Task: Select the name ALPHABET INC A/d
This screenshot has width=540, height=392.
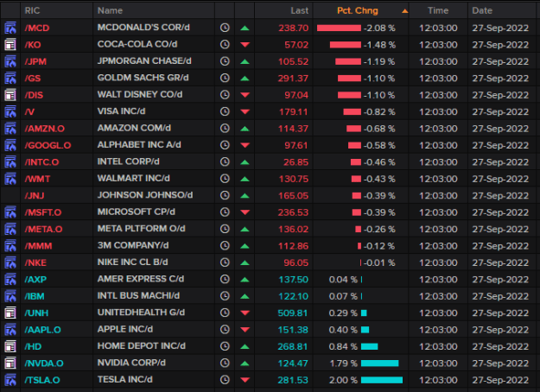Action: tap(139, 145)
